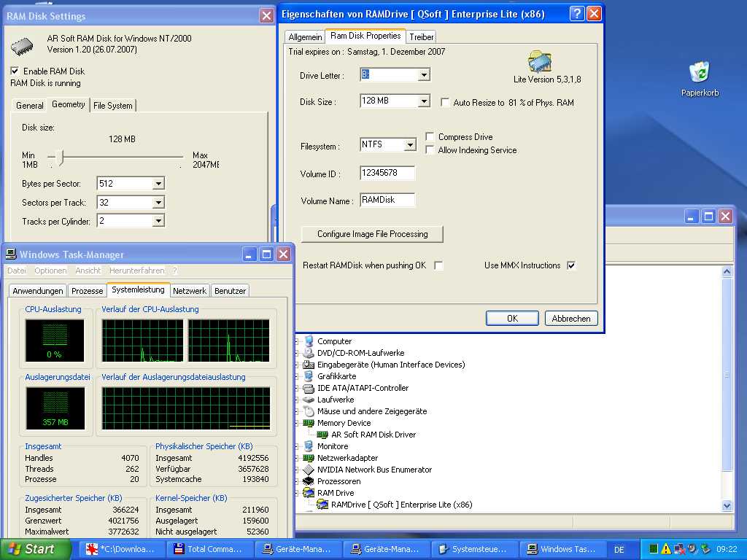Screen dimensions: 747x560
Task: Select the AR Soft RAM Disk Driver icon
Action: [322, 435]
